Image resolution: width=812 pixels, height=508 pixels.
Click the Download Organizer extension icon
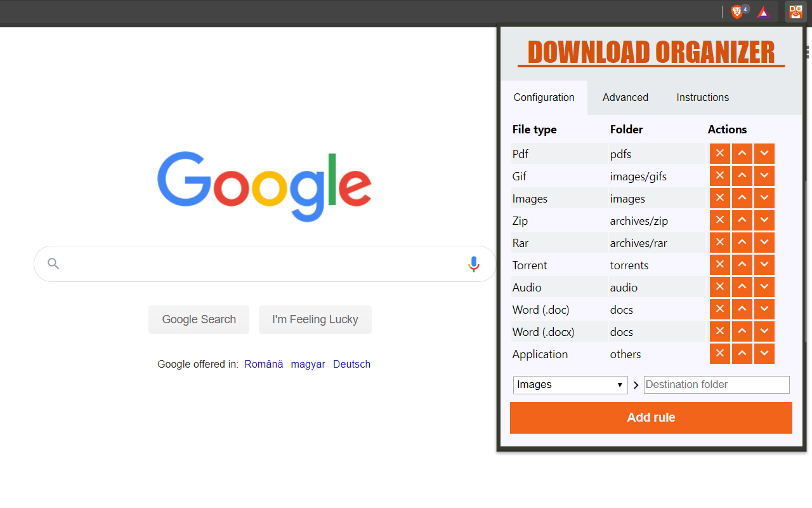tap(796, 11)
